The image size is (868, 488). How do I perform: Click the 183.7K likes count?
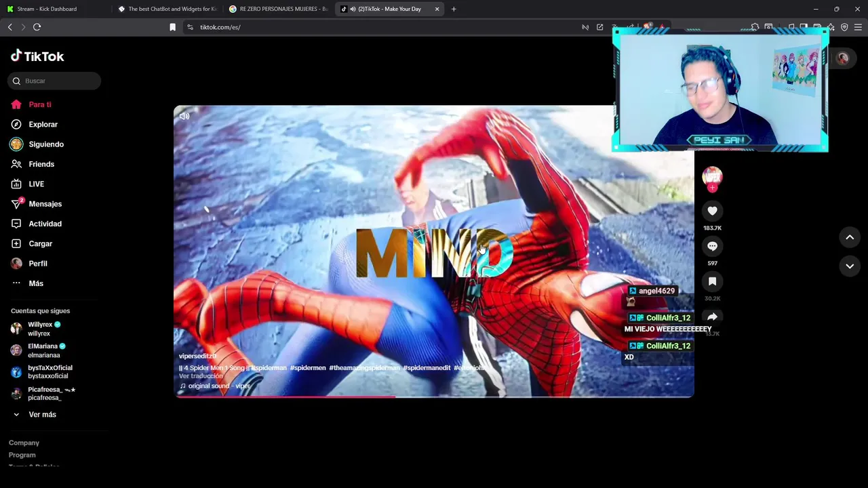tap(712, 228)
